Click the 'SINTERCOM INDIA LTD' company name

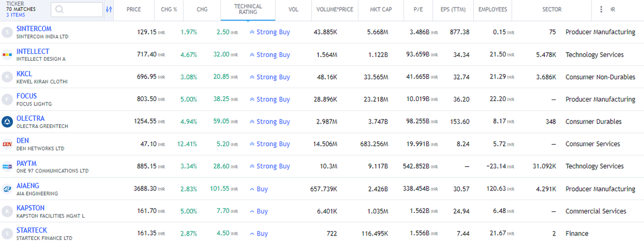[x=43, y=37]
